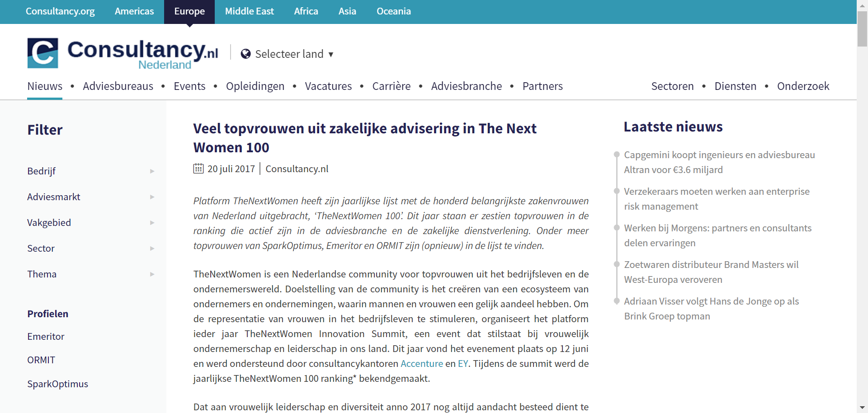
Task: Switch to the Americas region tab
Action: tap(134, 11)
